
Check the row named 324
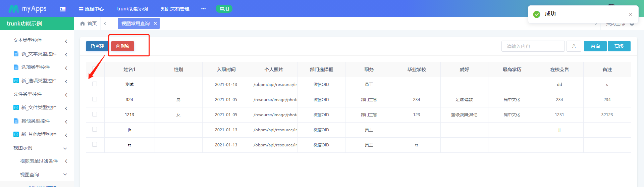pyautogui.click(x=95, y=99)
